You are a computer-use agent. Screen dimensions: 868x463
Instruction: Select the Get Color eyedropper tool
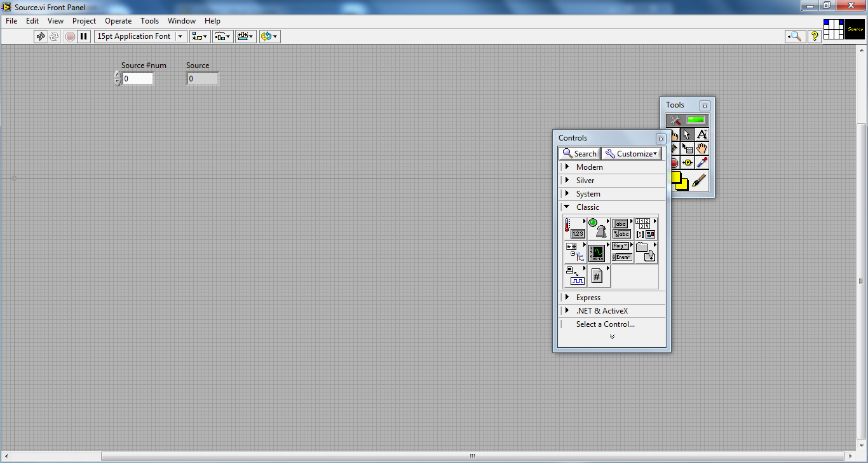702,162
